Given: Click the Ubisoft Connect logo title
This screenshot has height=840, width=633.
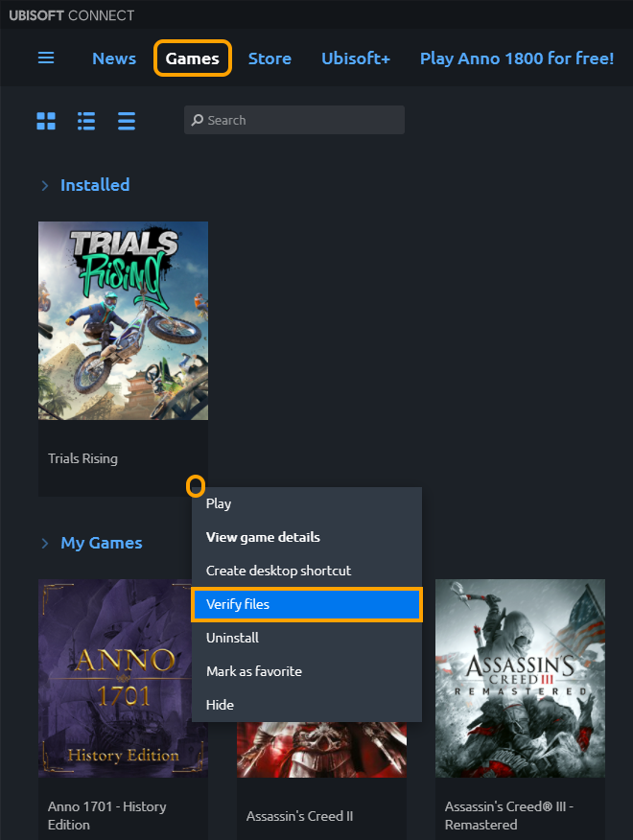Looking at the screenshot, I should coord(71,15).
